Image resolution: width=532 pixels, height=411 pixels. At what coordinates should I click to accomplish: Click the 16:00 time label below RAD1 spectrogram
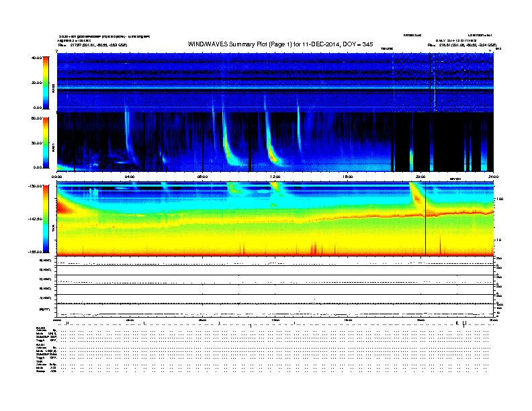click(x=348, y=177)
